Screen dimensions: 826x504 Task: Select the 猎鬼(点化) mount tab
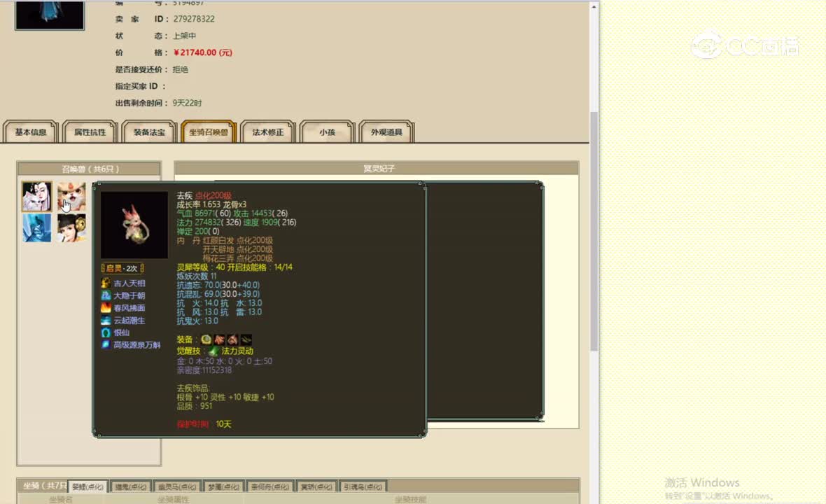(131, 486)
